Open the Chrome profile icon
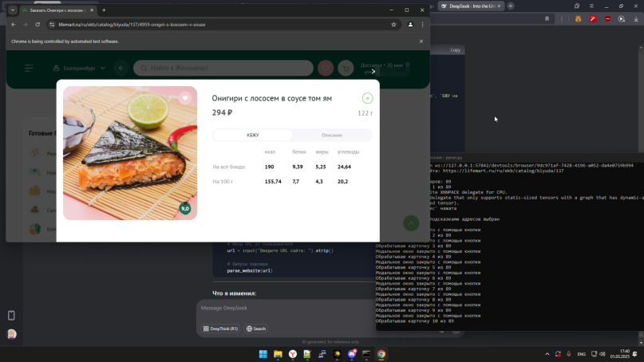This screenshot has width=644, height=362. (410, 25)
